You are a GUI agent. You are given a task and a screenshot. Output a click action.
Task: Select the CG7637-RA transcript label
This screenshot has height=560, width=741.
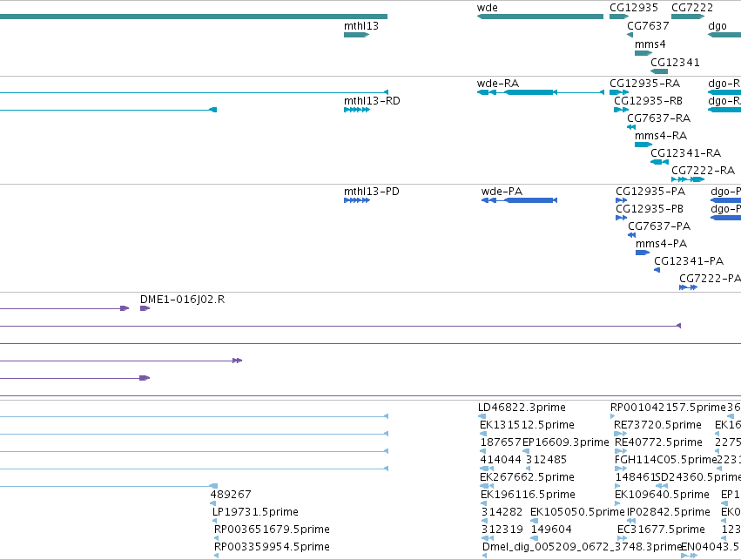[x=659, y=118]
